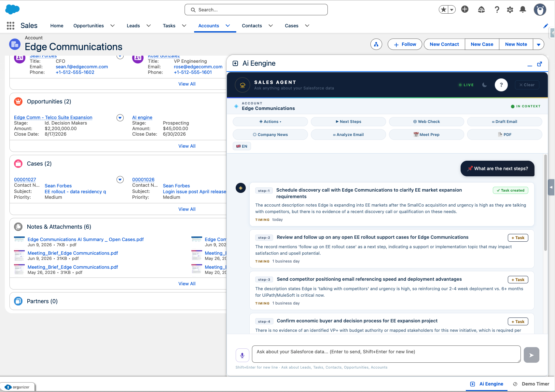Expand the Leads tab menu chevron
The image size is (555, 392).
(x=149, y=26)
